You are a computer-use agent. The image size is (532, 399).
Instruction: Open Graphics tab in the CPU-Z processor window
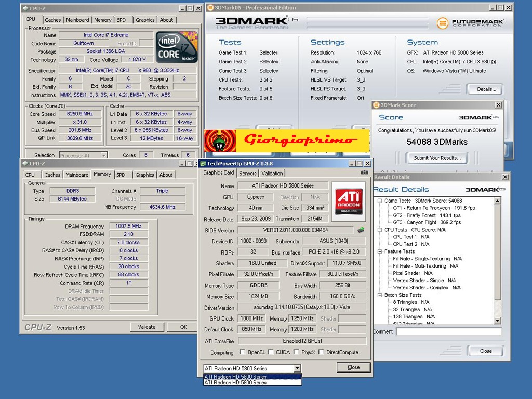pos(145,20)
